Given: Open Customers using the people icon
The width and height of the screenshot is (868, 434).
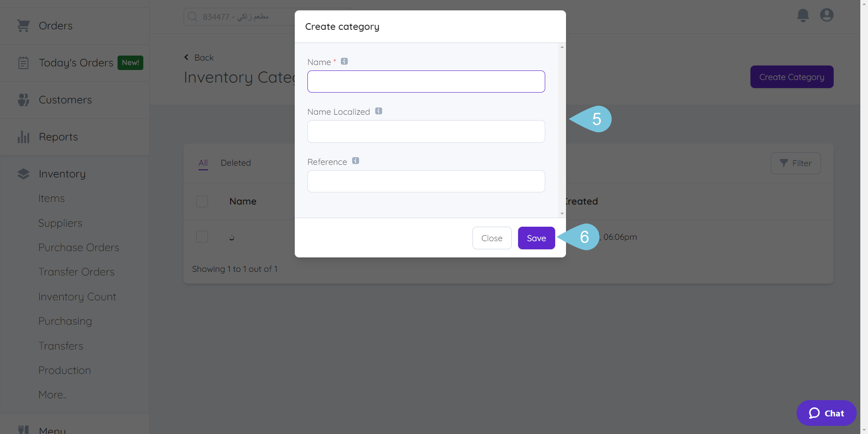Looking at the screenshot, I should [x=23, y=99].
